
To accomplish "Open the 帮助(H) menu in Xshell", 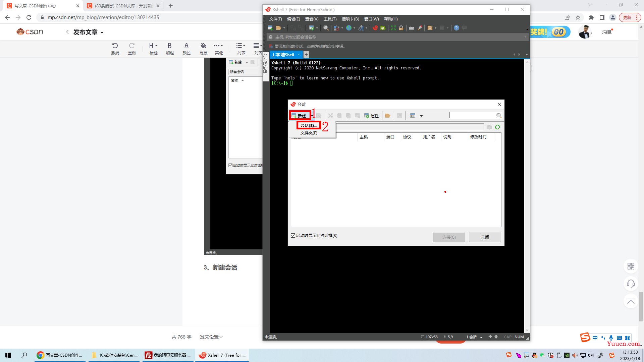I will click(391, 19).
